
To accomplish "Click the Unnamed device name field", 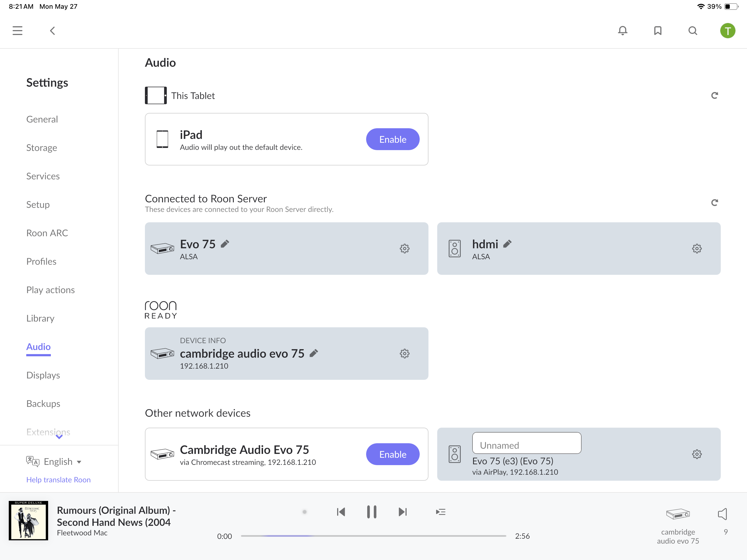I will click(x=526, y=443).
